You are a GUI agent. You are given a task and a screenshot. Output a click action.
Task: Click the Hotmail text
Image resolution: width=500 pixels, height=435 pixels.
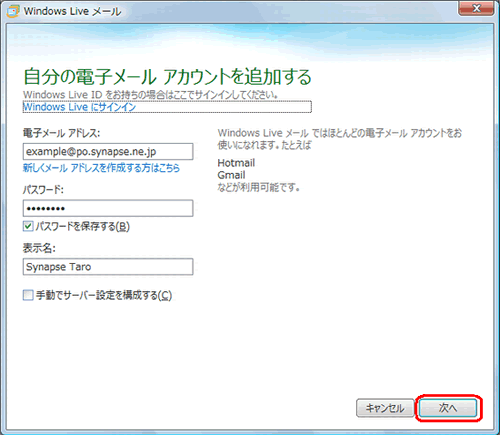236,163
